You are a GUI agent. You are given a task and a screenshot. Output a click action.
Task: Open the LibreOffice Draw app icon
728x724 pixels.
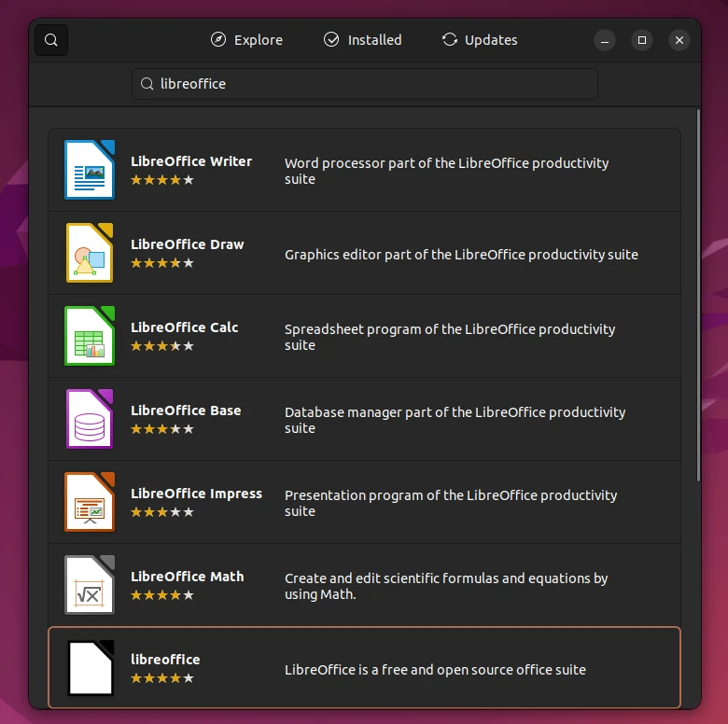pyautogui.click(x=90, y=253)
